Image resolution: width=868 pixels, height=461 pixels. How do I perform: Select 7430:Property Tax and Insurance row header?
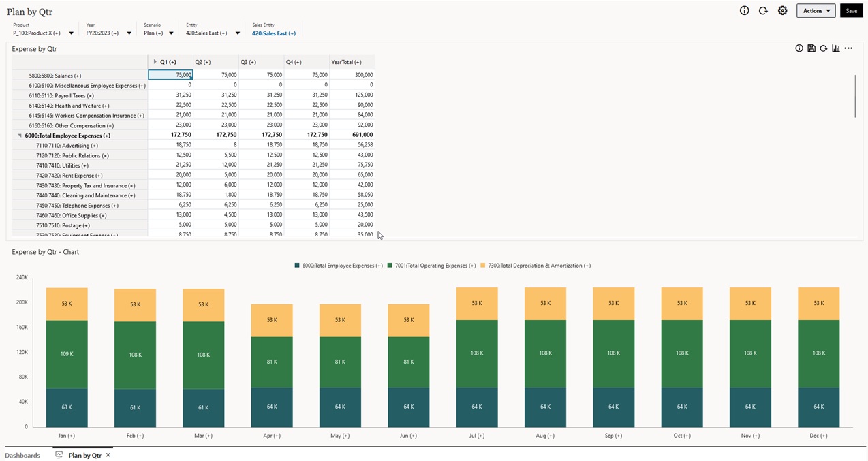click(80, 185)
